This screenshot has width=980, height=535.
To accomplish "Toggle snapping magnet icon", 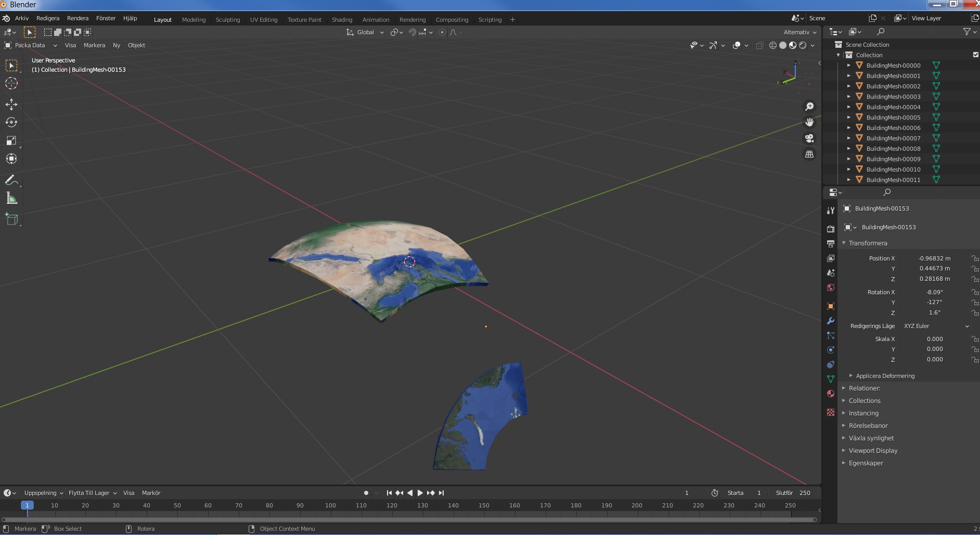I will coord(412,32).
